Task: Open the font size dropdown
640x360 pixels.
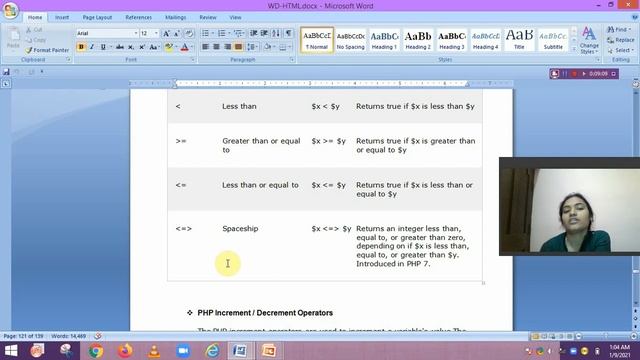Action: 156,33
